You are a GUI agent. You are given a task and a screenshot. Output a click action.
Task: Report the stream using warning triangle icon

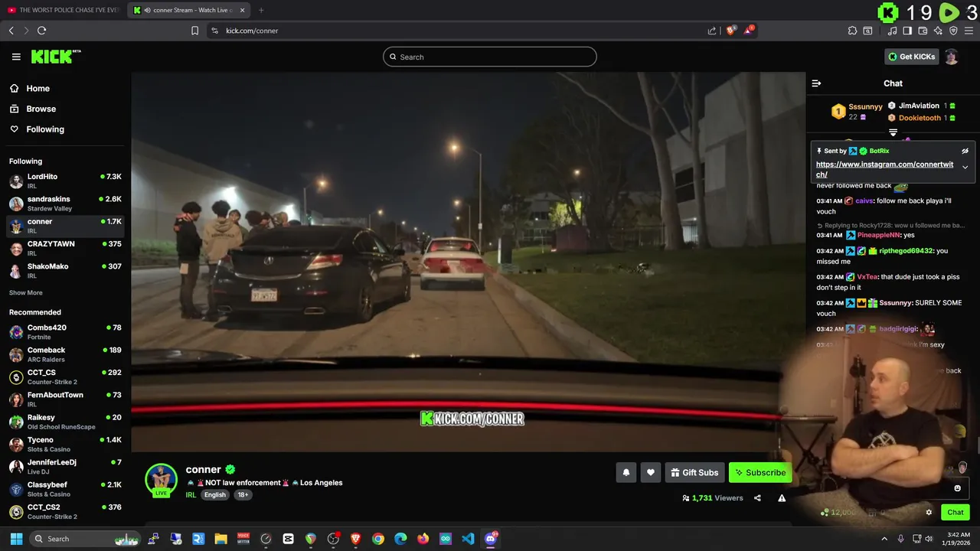click(x=782, y=498)
